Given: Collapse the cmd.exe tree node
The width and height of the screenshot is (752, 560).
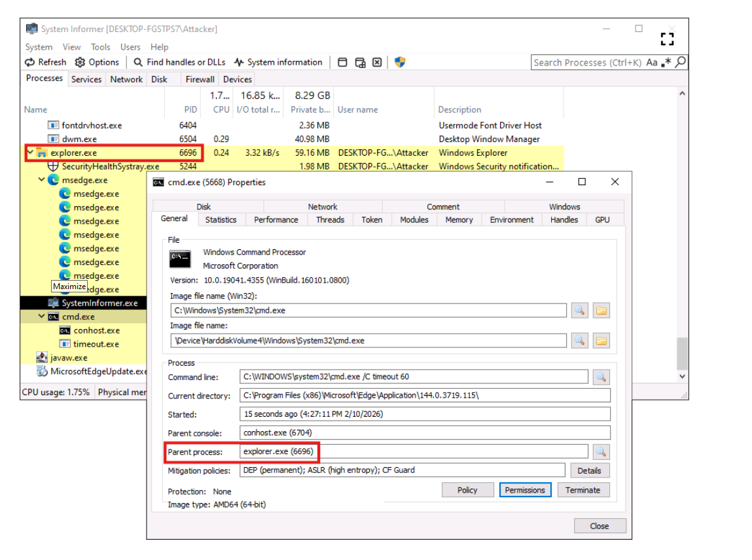Looking at the screenshot, I should [42, 317].
